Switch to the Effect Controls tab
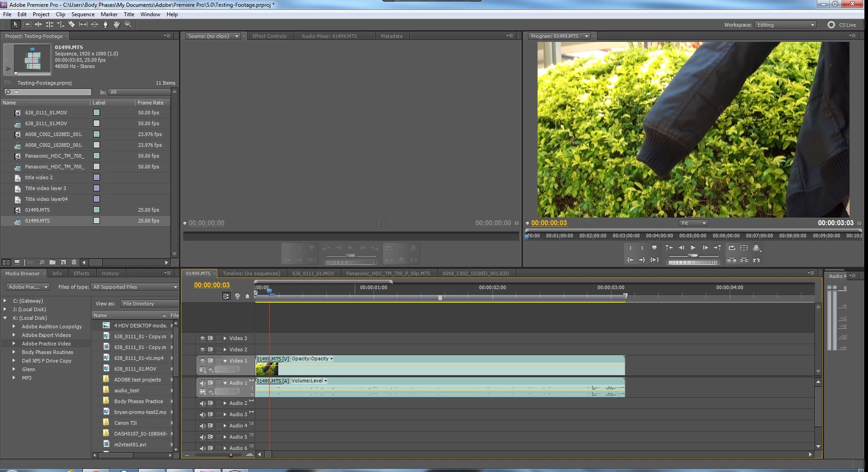Image resolution: width=868 pixels, height=472 pixels. [269, 36]
